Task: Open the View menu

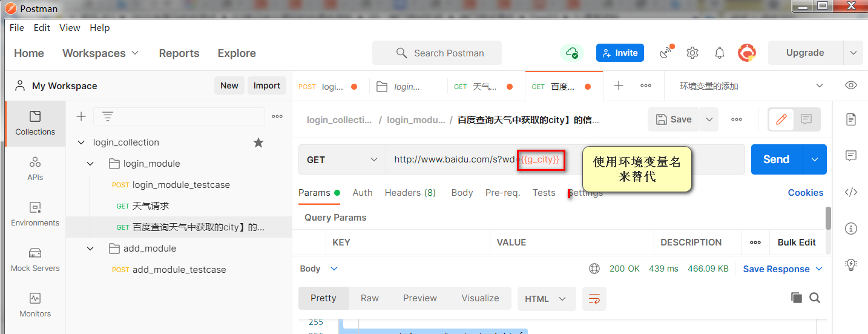Action: pos(70,27)
